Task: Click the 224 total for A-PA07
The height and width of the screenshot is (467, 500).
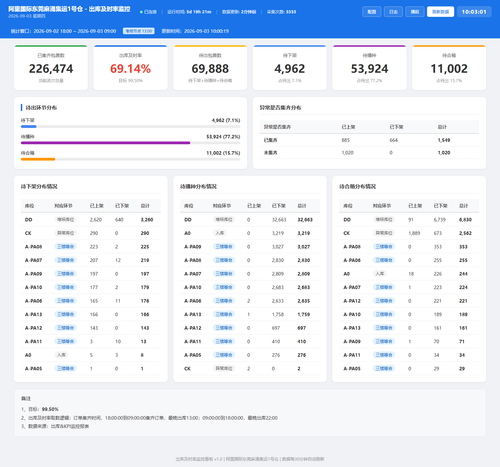Action: [x=463, y=287]
